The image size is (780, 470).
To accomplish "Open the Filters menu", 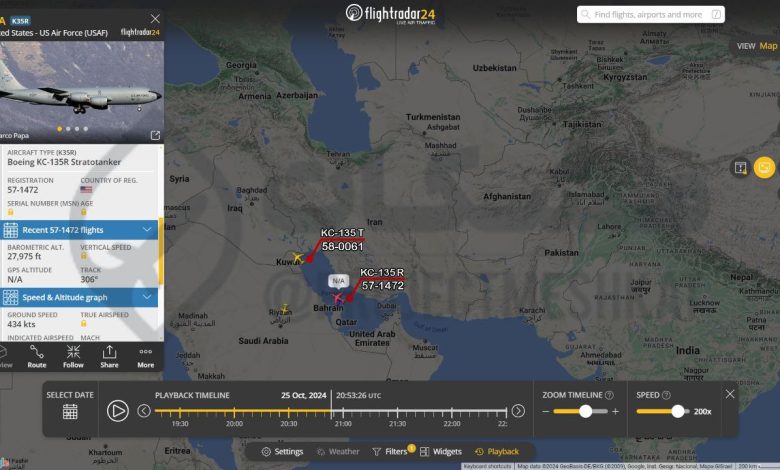I will coord(392,451).
